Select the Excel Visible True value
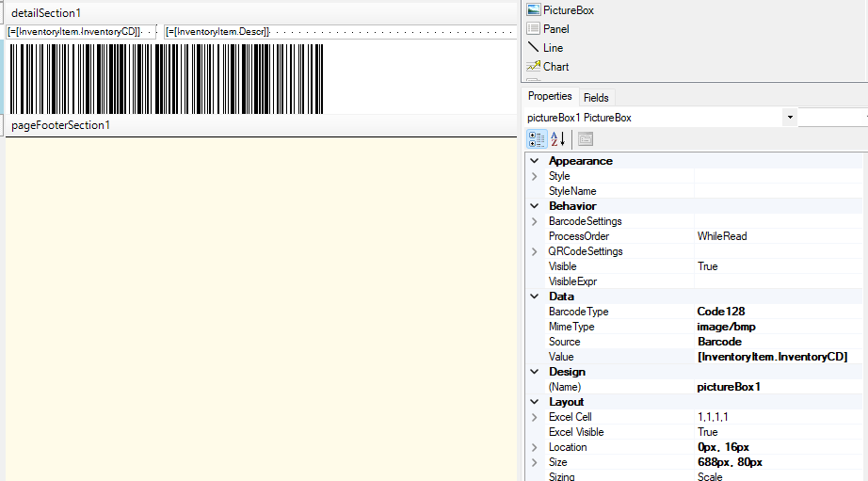 click(x=778, y=432)
